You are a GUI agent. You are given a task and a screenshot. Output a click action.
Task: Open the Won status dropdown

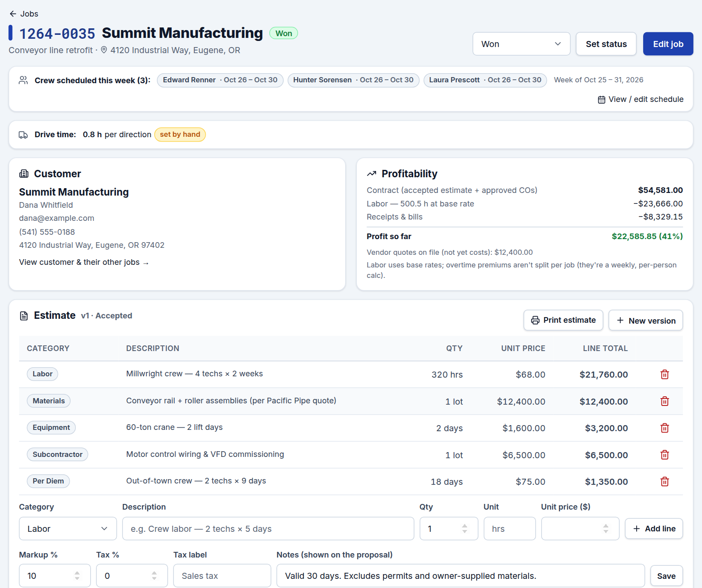pos(521,44)
